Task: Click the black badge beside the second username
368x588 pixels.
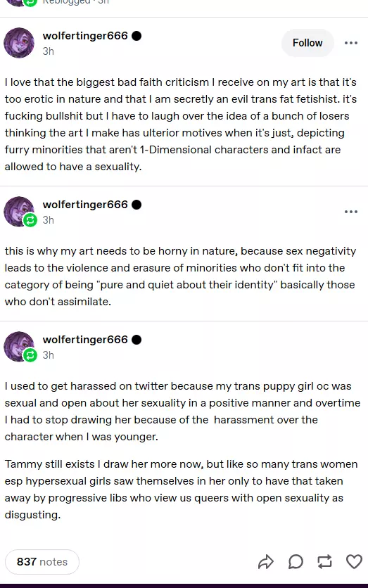Action: tap(137, 205)
